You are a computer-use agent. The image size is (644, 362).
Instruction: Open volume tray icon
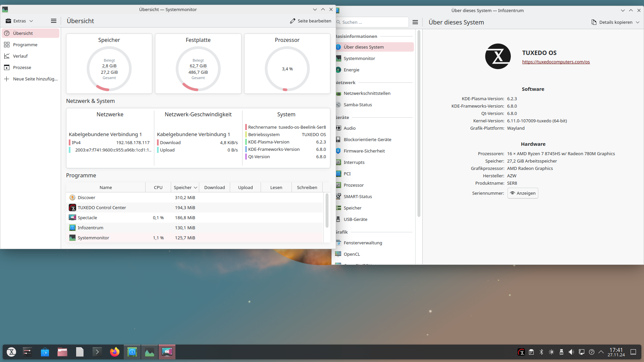[571, 352]
